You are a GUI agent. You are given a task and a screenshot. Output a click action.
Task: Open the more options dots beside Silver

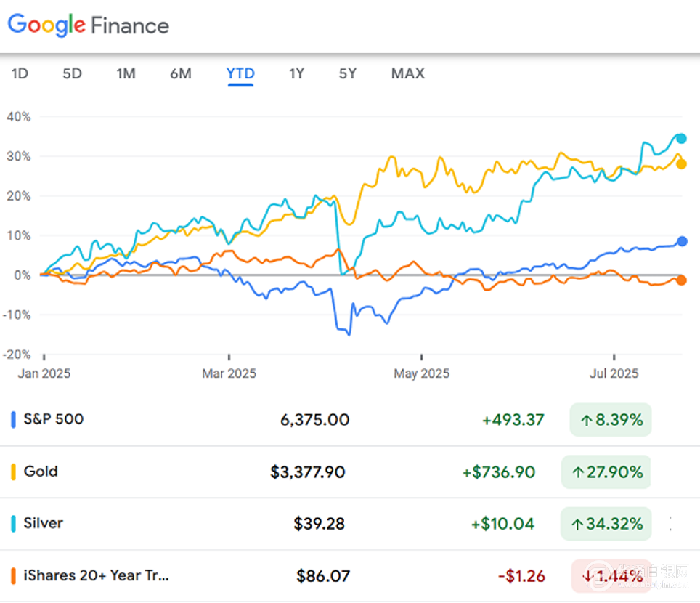(x=670, y=524)
